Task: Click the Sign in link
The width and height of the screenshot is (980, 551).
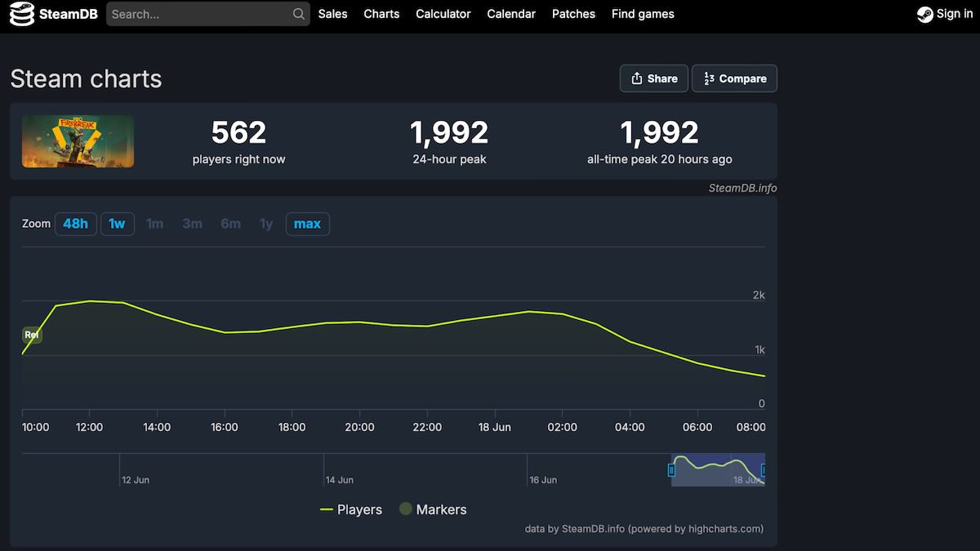Action: (x=955, y=14)
